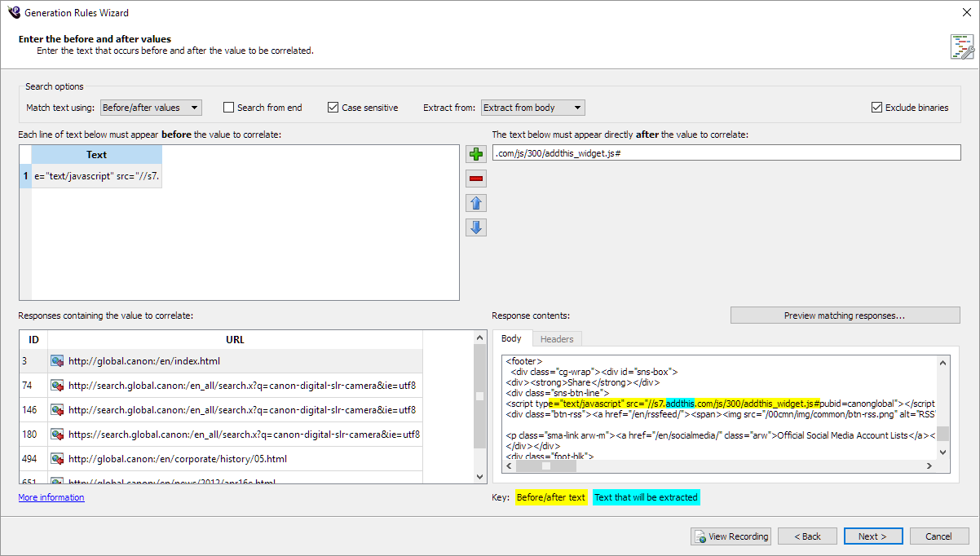
Task: Select the Body tab
Action: [x=511, y=339]
